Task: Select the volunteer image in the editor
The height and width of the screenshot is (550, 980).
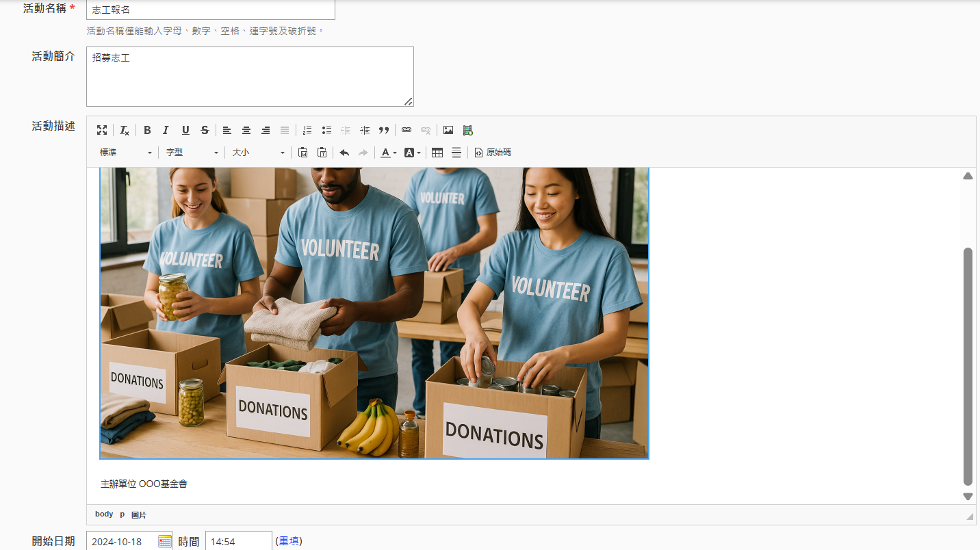Action: [374, 313]
